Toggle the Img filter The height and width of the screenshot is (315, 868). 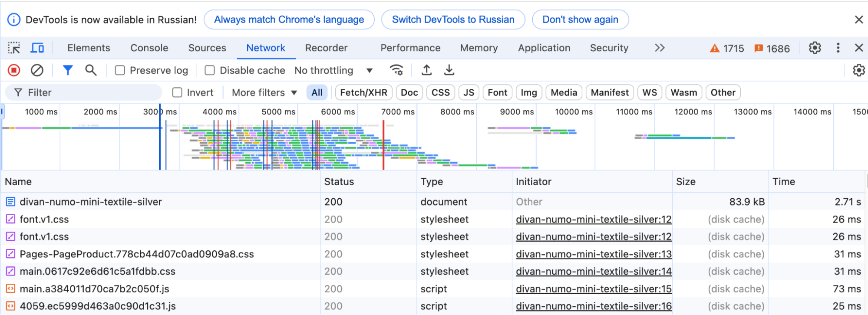[529, 92]
